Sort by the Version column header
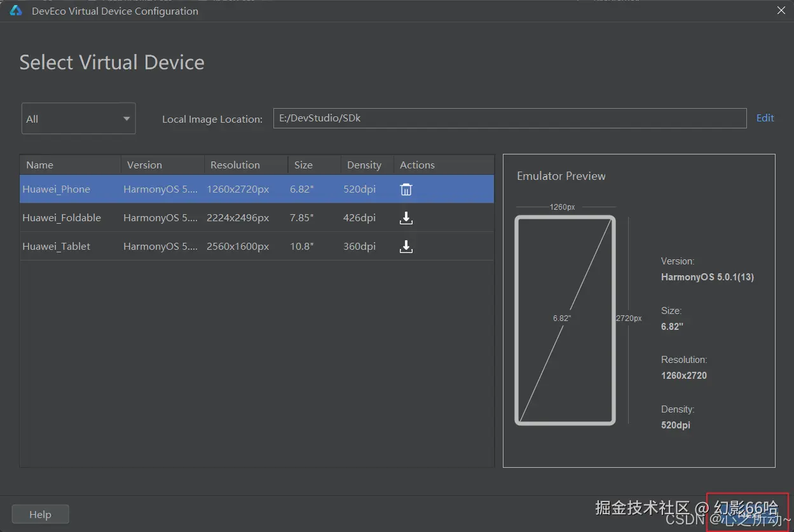This screenshot has width=794, height=532. 163,165
